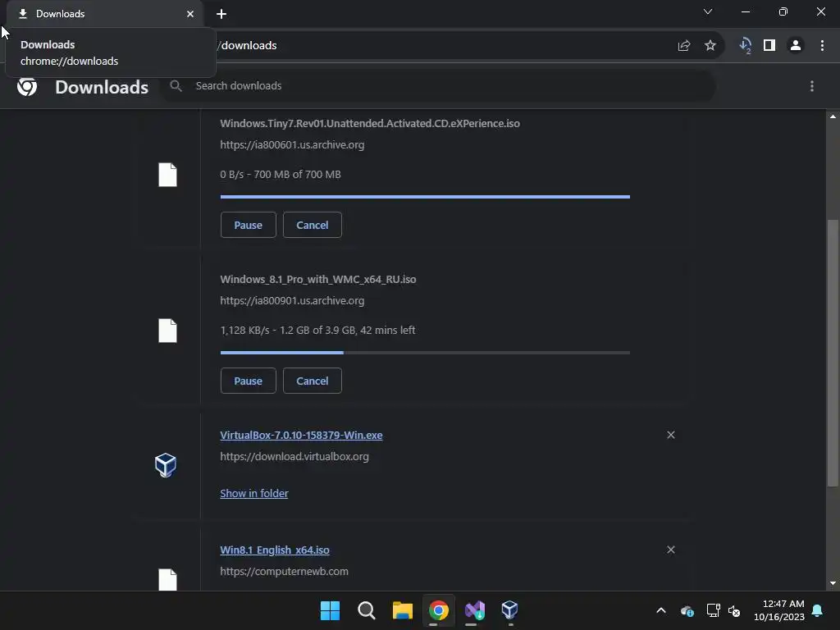Open VirtualBox from taskbar
This screenshot has height=630, width=840.
[x=509, y=610]
